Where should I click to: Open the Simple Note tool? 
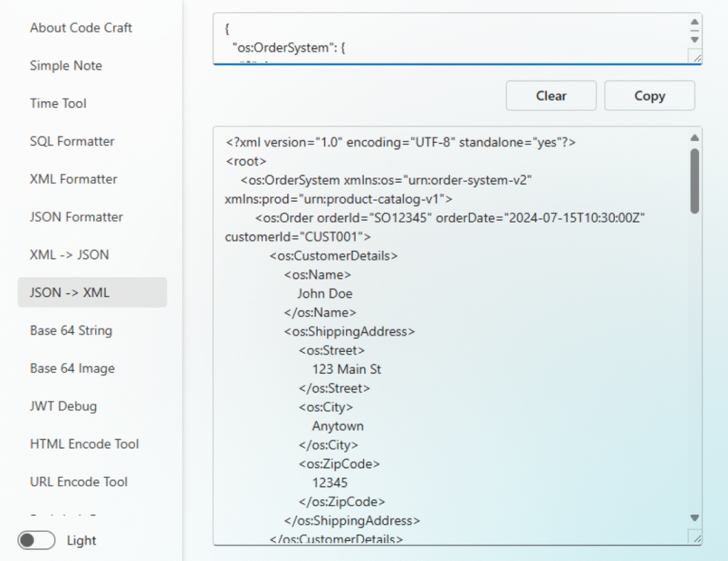coord(66,65)
